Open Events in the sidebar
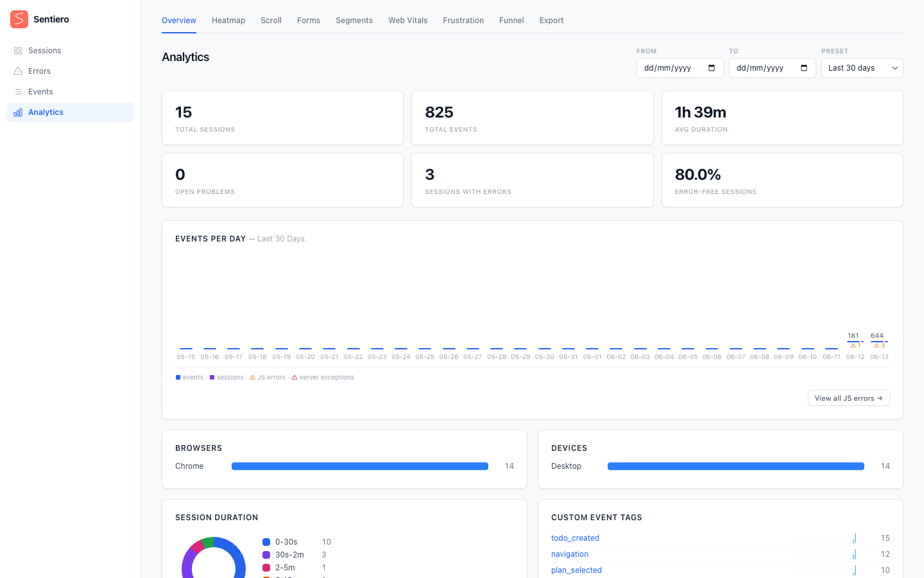The width and height of the screenshot is (924, 578). point(70,92)
